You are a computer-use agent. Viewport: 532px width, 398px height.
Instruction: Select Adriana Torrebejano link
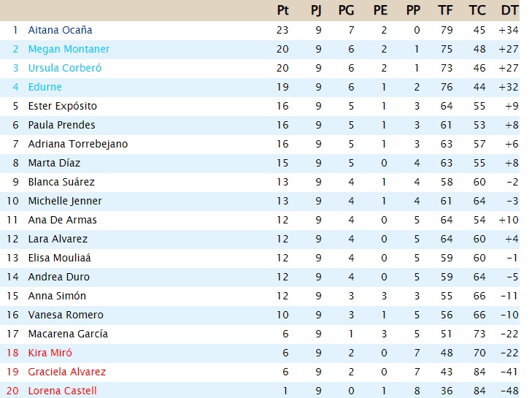click(x=77, y=144)
